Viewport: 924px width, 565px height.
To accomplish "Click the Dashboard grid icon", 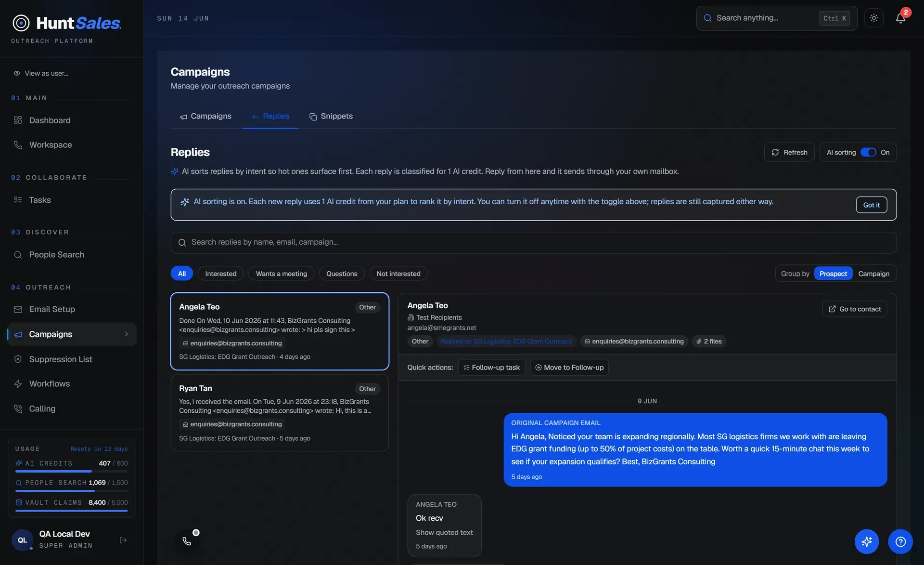I will pyautogui.click(x=18, y=120).
